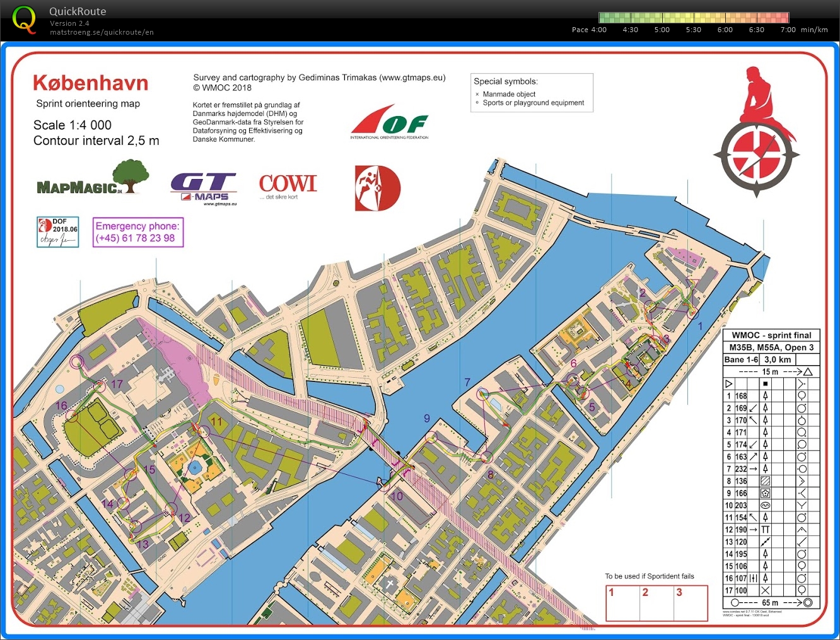Click control number 1 on the map

pyautogui.click(x=700, y=326)
